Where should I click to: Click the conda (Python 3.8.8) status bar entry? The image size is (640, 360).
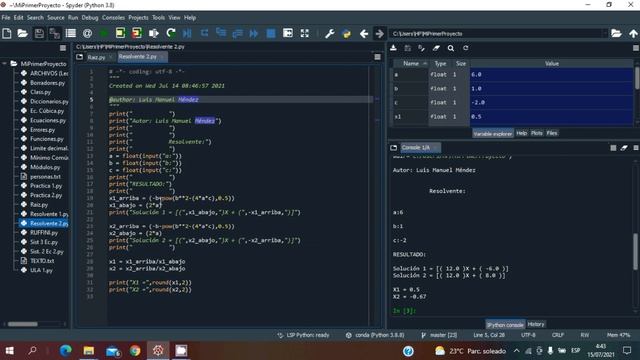click(376, 335)
